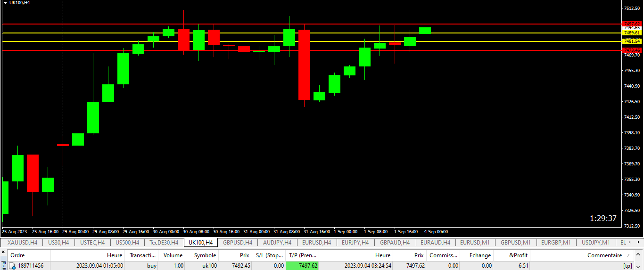
Task: Switch to the GBPUSD,H4 chart tab
Action: tap(237, 243)
